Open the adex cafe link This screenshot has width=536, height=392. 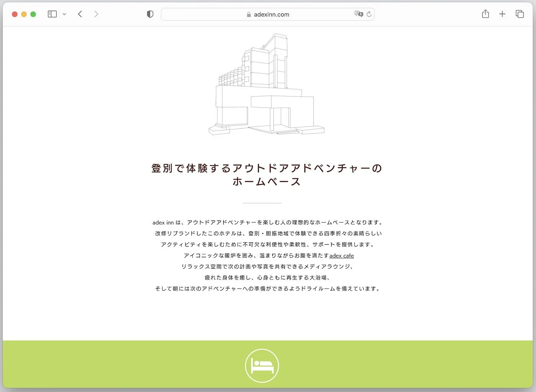pyautogui.click(x=342, y=255)
